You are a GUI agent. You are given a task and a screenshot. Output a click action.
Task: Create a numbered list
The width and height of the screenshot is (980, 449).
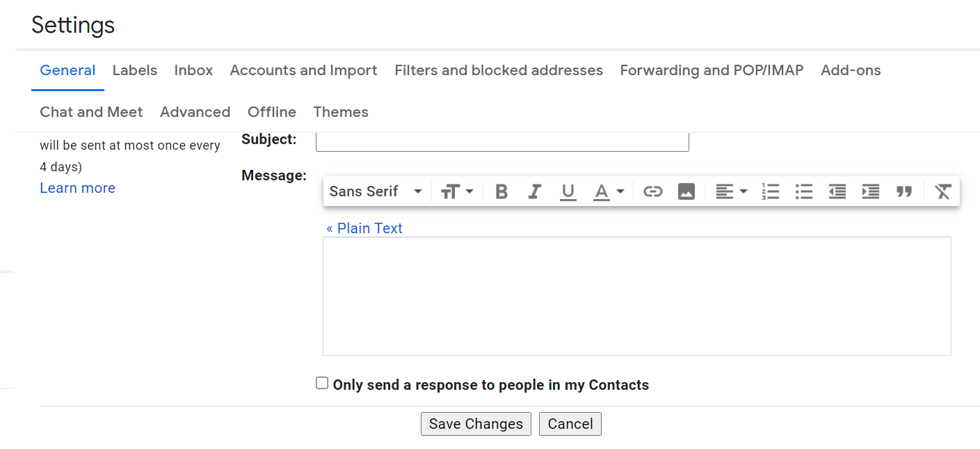coord(771,191)
